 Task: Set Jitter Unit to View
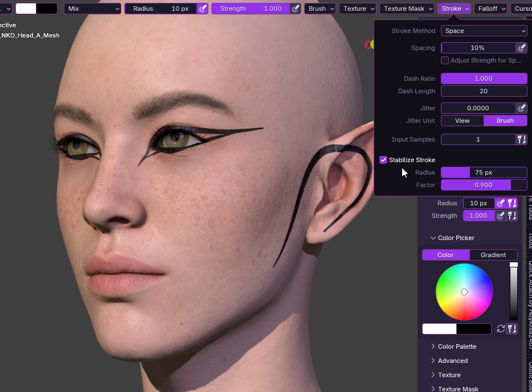462,121
